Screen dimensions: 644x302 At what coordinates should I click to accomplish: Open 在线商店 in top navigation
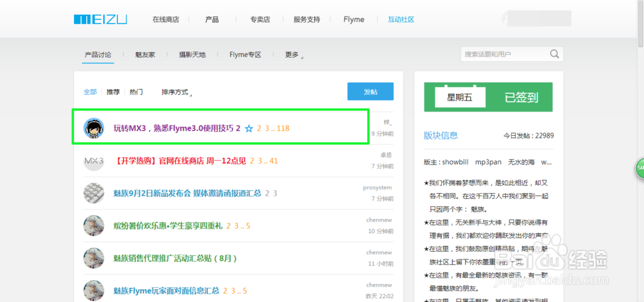(166, 19)
